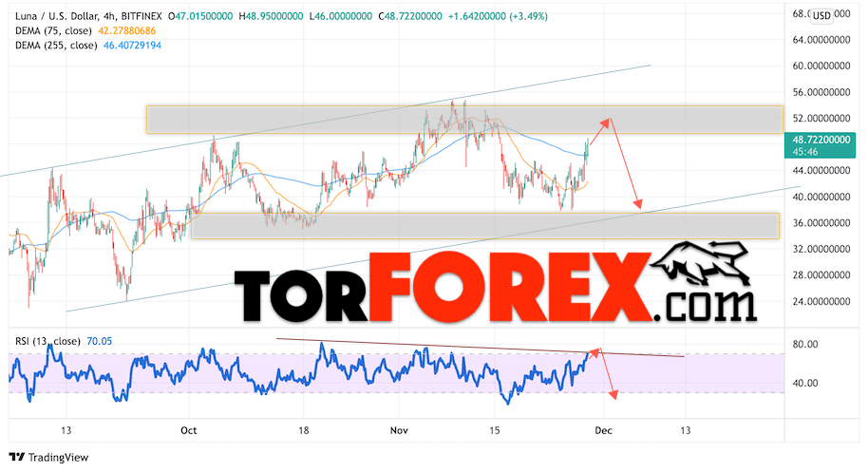Click the Nov date label on time axis
Screen dimensions: 868x472
click(x=399, y=430)
